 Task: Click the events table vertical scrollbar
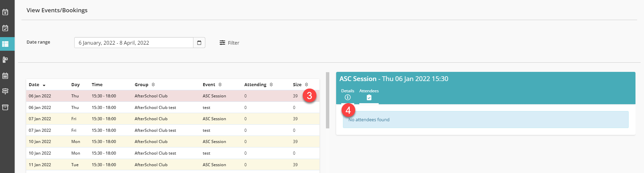[x=328, y=100]
